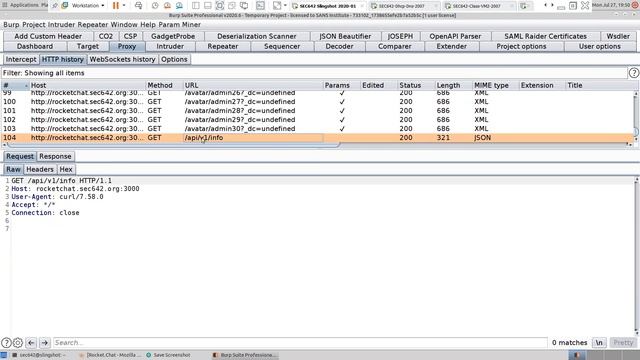
Task: Open the Help menu
Action: (148, 24)
